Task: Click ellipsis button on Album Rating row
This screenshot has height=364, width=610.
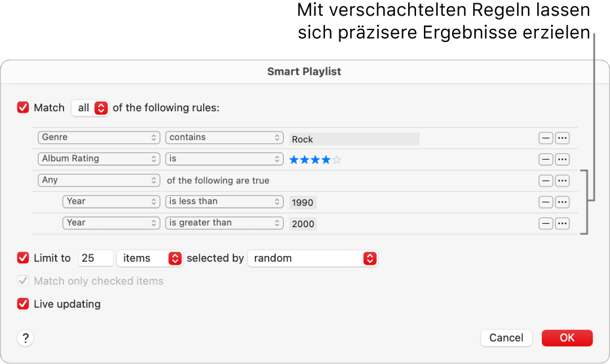Action: (x=562, y=160)
